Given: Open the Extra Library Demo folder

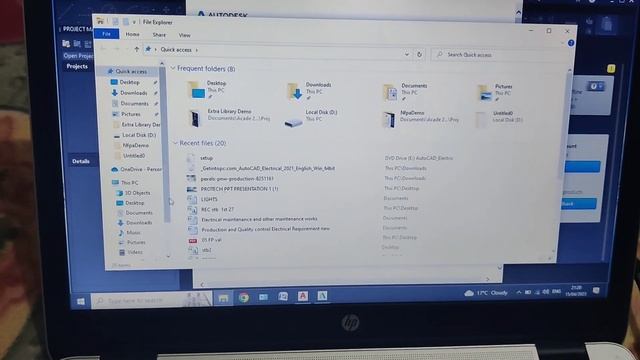Looking at the screenshot, I should pos(229,117).
